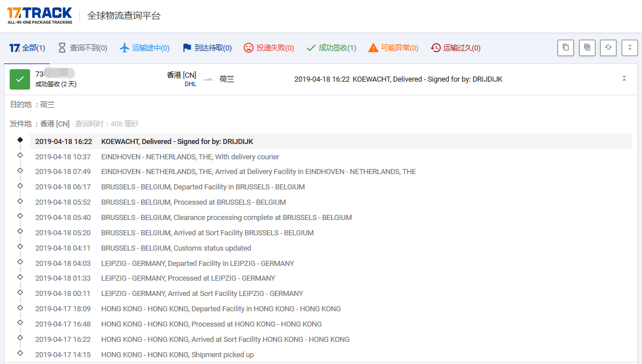Click the copy tracking numbers icon
The image size is (642, 364).
tap(565, 48)
